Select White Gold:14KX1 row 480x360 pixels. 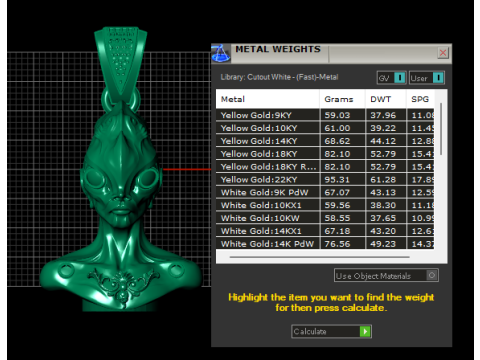click(x=325, y=231)
